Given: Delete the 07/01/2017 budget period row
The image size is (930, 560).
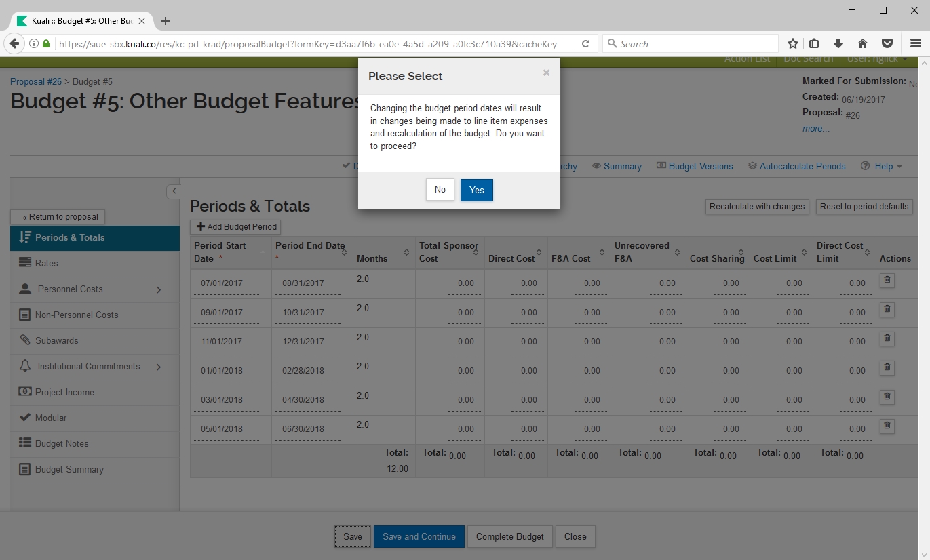Looking at the screenshot, I should [x=887, y=280].
